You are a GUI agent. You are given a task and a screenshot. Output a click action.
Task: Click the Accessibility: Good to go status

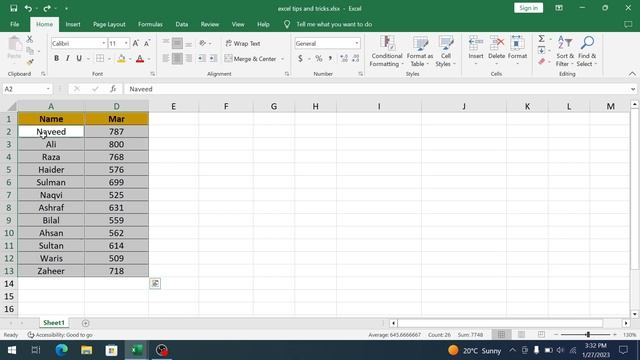point(60,335)
